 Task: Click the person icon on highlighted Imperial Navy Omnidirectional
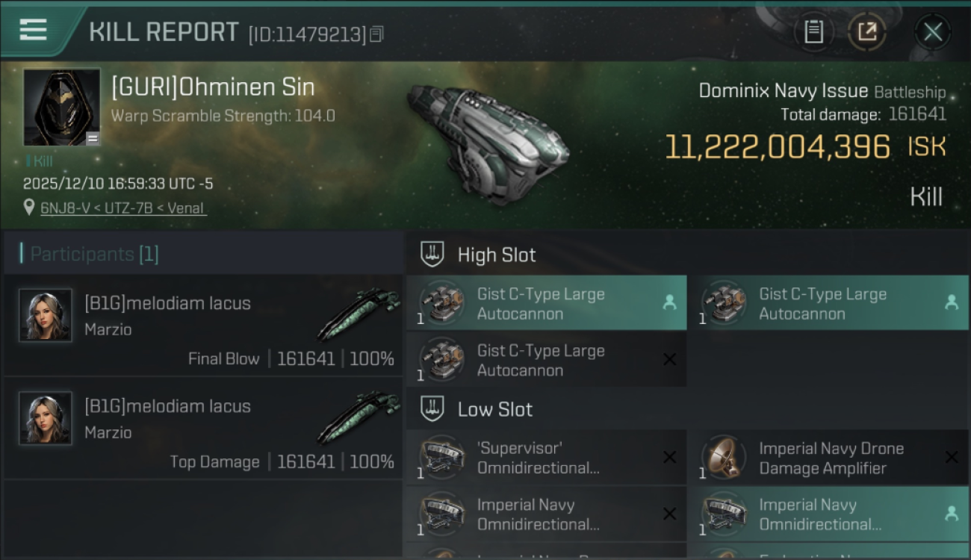pyautogui.click(x=951, y=514)
